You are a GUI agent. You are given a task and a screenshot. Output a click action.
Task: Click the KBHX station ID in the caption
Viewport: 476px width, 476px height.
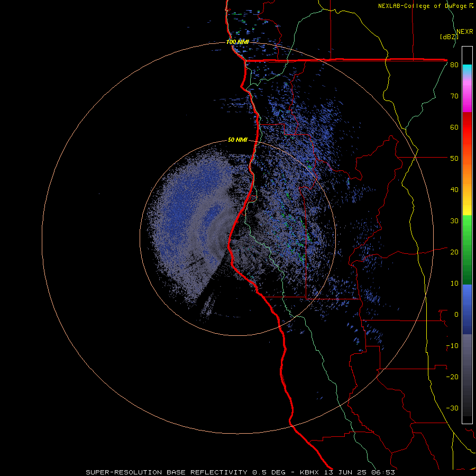point(310,472)
